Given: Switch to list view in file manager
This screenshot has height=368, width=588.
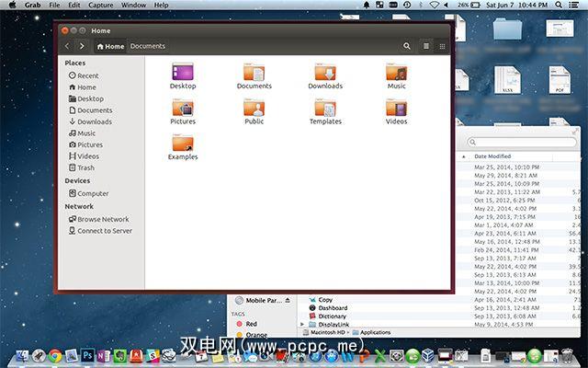Looking at the screenshot, I should pyautogui.click(x=426, y=46).
